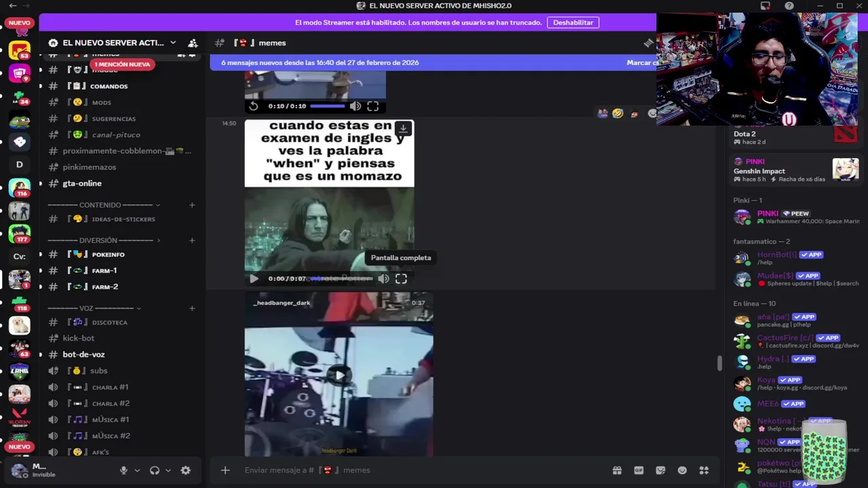This screenshot has height=488, width=868.
Task: Open the IDEAS-DE-STICKERS channel
Action: [122, 219]
